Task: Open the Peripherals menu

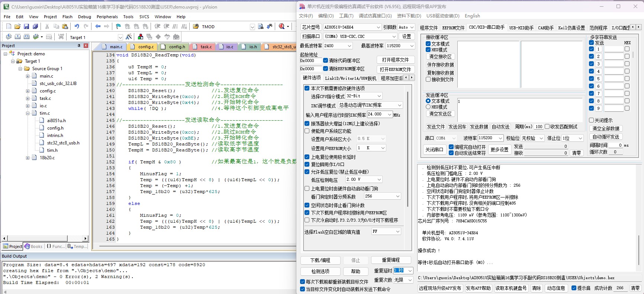Action: point(107,17)
